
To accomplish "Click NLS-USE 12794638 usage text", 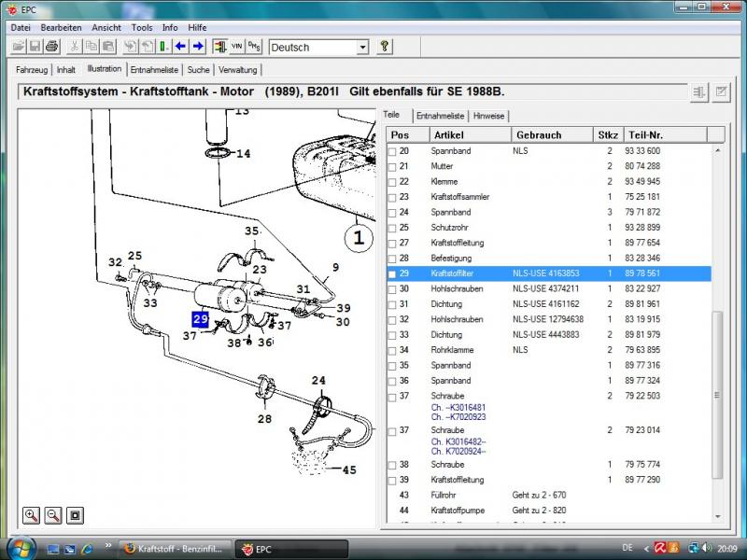I will [x=548, y=319].
